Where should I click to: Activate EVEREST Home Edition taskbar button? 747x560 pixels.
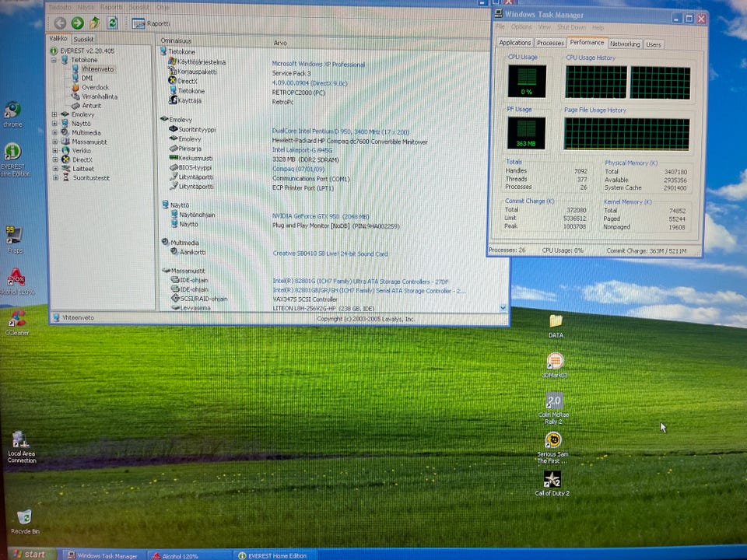pos(275,555)
